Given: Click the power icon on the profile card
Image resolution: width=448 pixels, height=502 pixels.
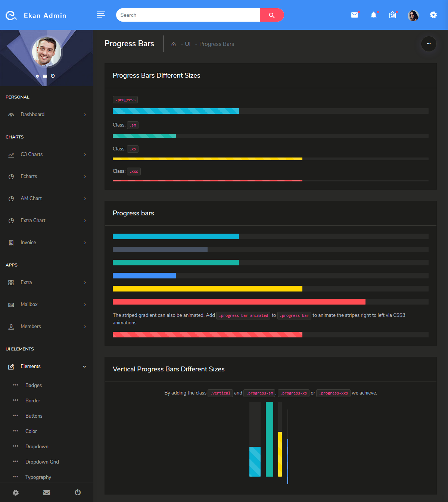Looking at the screenshot, I should coord(53,76).
